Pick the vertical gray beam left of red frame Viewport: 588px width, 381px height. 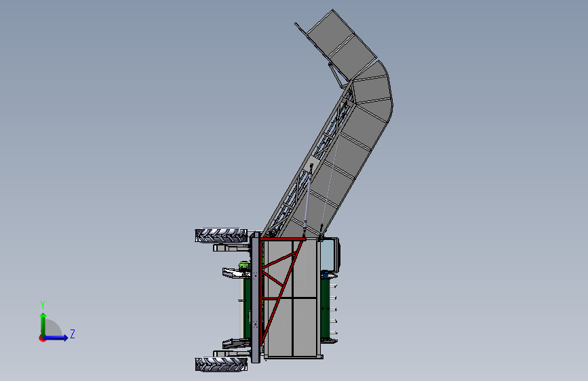(x=256, y=298)
